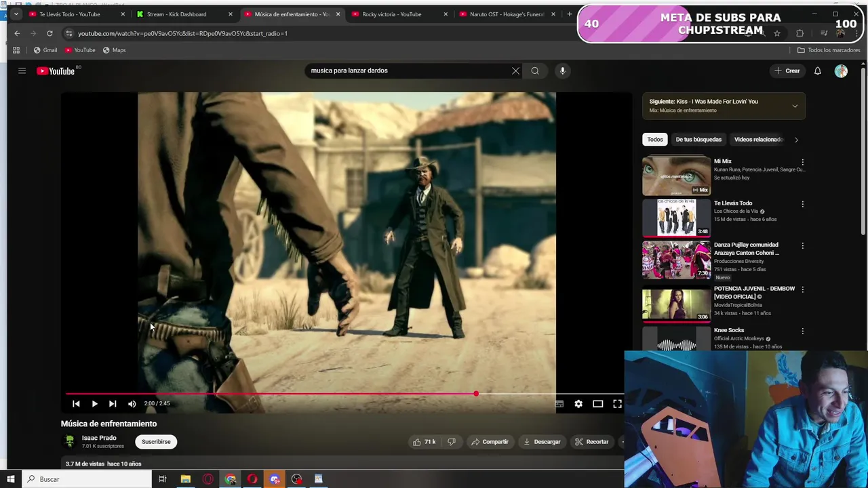Open the Danza Pujllay video thumbnail
Viewport: 868px width, 488px height.
(676, 260)
